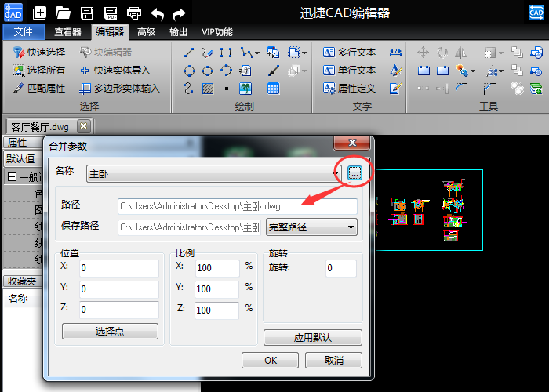Collapse the 一般 properties tree section
Viewport: 549px width, 392px height.
pos(12,177)
